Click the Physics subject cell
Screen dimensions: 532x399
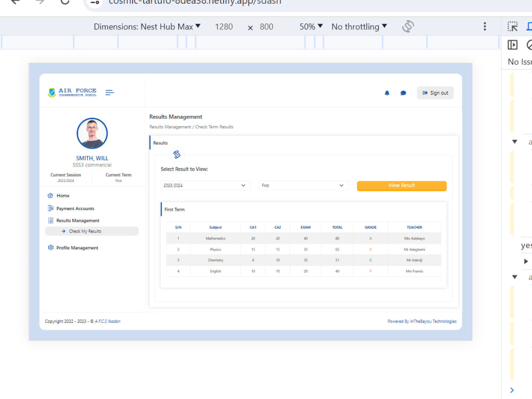coord(215,250)
